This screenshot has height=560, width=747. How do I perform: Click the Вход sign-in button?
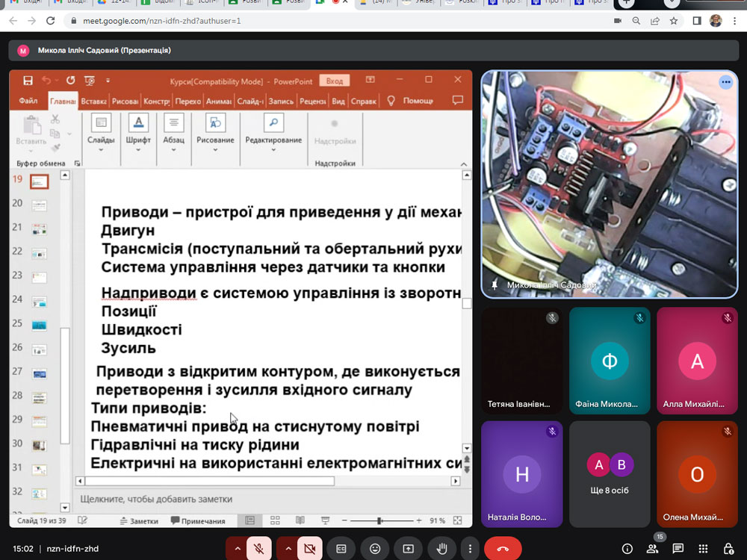coord(335,81)
